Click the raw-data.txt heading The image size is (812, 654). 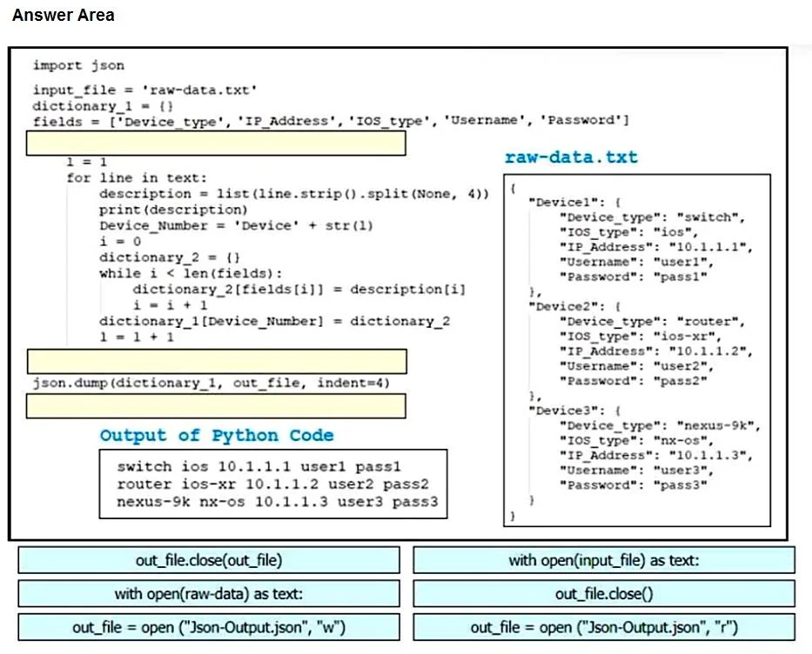(571, 157)
